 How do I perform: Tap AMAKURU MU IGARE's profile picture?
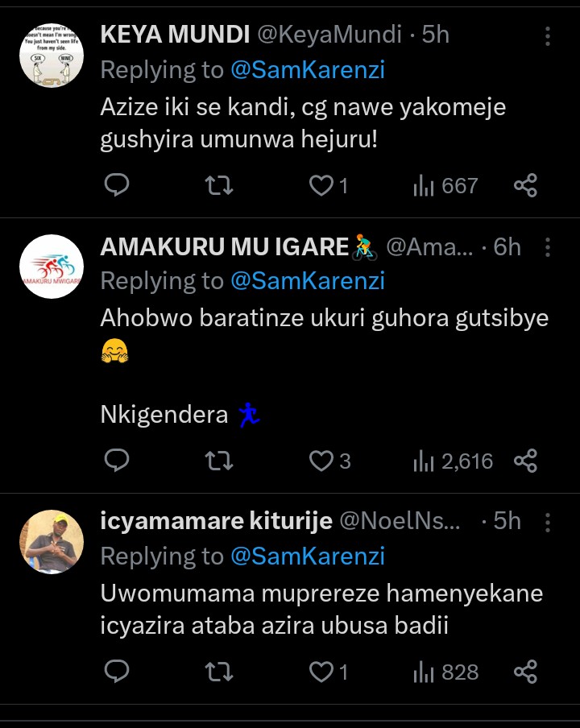pos(52,267)
